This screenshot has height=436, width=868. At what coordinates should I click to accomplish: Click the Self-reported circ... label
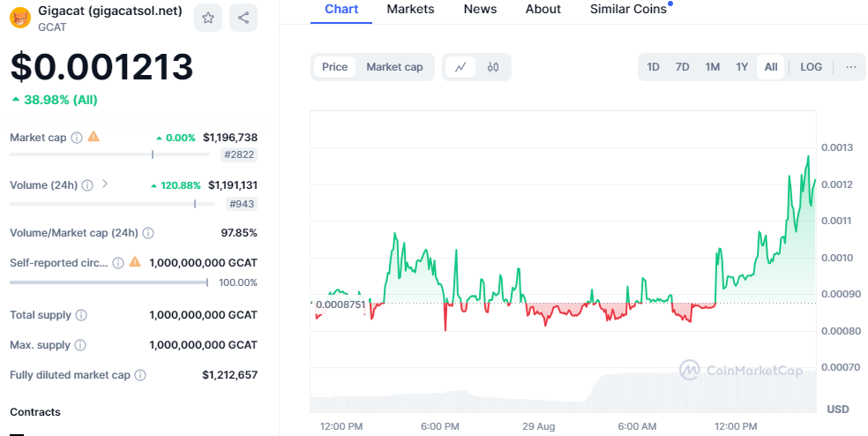click(59, 263)
